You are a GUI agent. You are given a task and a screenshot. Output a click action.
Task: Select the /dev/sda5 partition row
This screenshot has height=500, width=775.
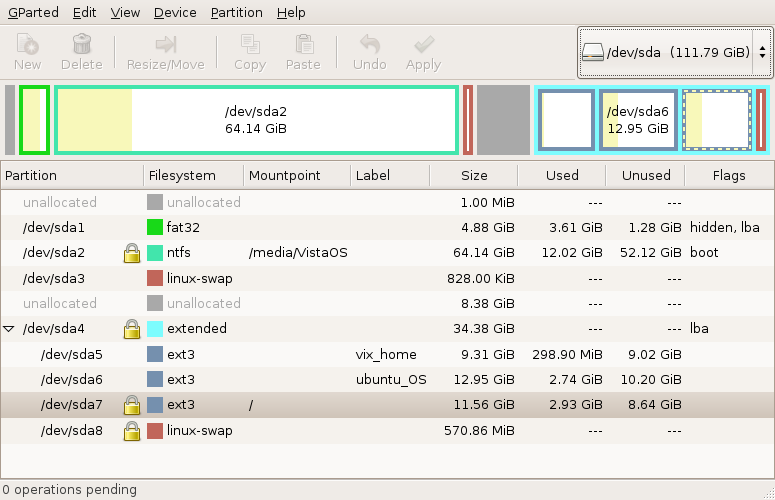tap(388, 354)
